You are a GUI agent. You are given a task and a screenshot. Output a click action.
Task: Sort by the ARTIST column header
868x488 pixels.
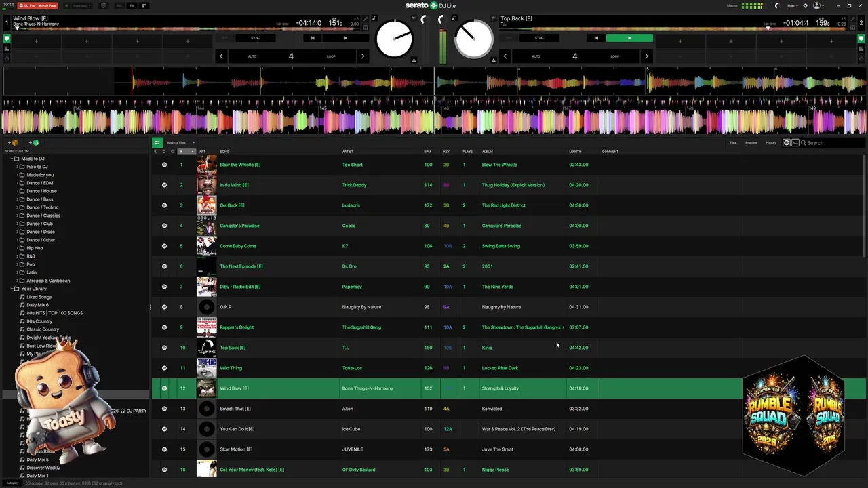click(x=348, y=152)
